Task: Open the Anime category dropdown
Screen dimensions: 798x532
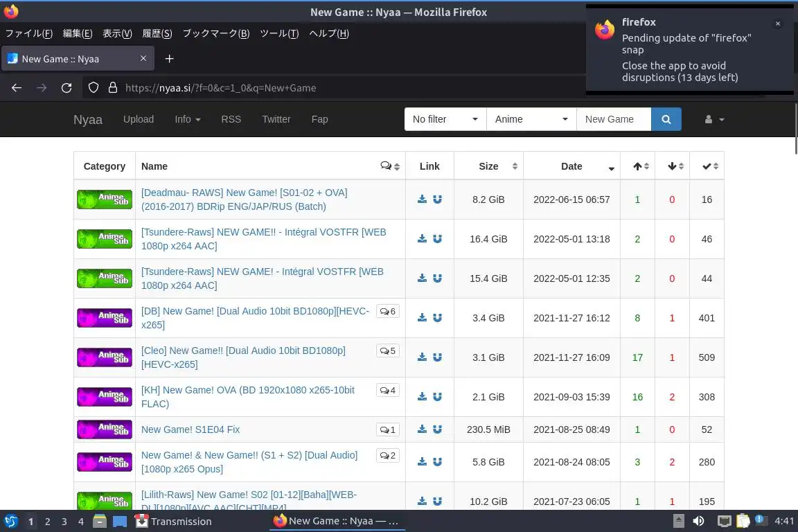Action: [531, 119]
